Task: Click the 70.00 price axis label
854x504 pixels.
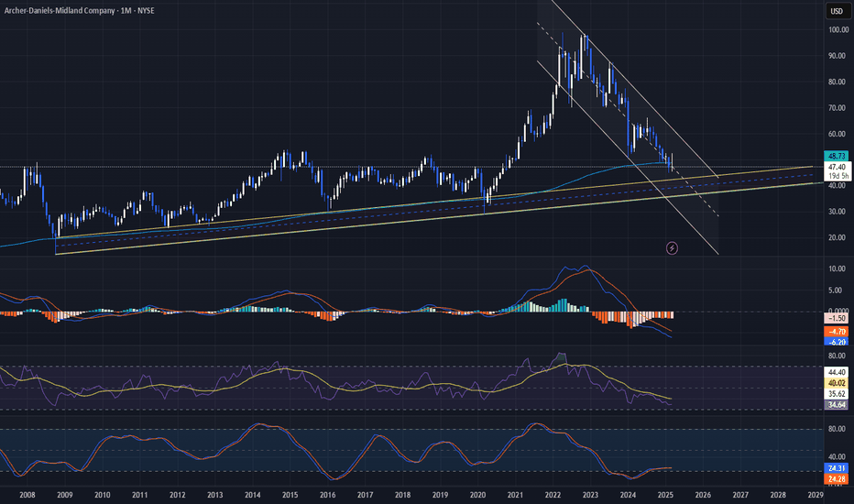Action: 837,108
